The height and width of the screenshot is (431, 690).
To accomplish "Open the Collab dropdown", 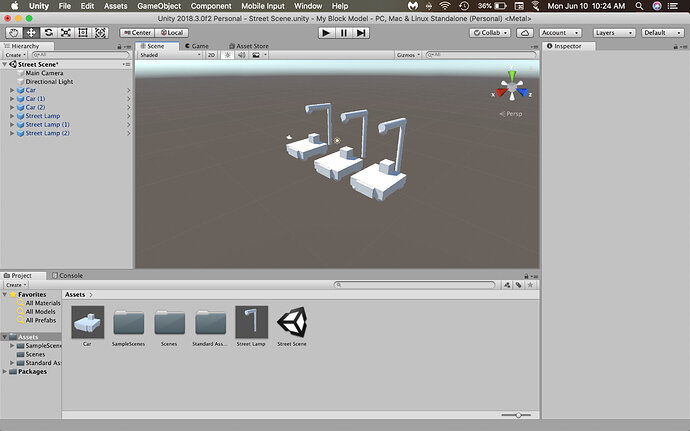I will [490, 33].
